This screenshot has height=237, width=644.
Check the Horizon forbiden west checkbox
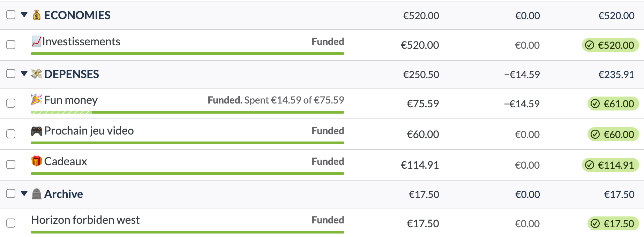tap(11, 223)
